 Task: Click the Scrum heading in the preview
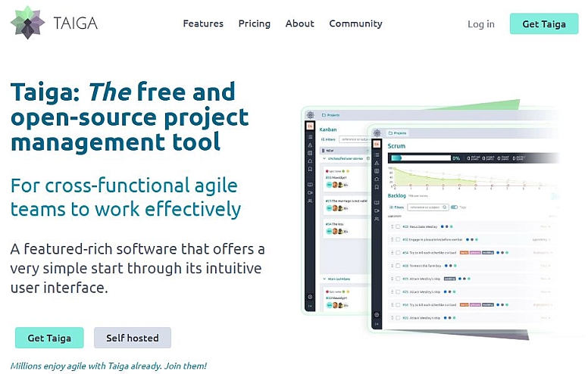[x=396, y=146]
